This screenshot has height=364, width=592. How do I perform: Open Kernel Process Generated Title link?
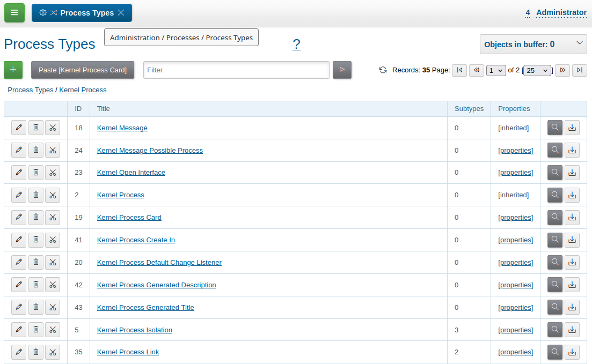point(145,307)
